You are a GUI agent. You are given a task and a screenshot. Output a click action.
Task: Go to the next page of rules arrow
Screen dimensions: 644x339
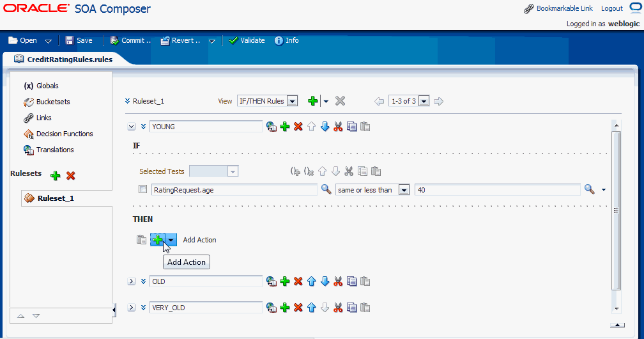[439, 101]
